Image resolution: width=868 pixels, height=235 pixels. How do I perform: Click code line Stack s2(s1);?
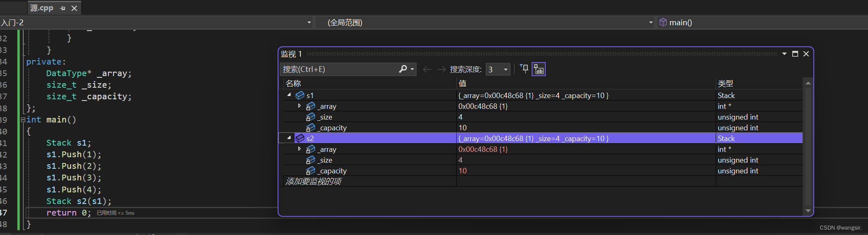point(79,201)
